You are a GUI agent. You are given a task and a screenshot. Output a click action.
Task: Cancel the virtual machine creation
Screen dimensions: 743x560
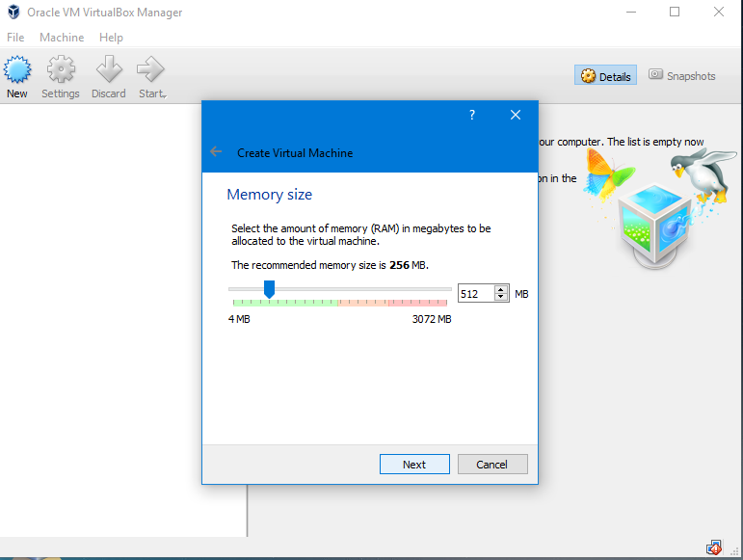pyautogui.click(x=492, y=465)
